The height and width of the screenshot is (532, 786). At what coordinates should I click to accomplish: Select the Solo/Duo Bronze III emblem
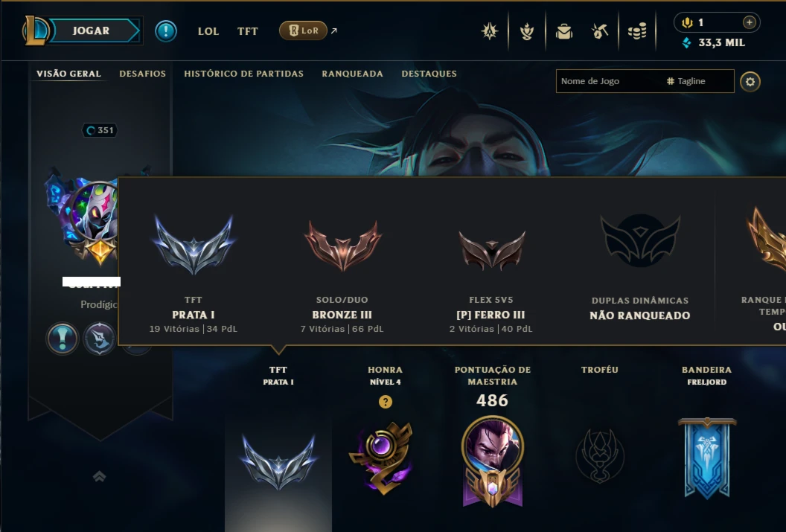click(x=342, y=246)
